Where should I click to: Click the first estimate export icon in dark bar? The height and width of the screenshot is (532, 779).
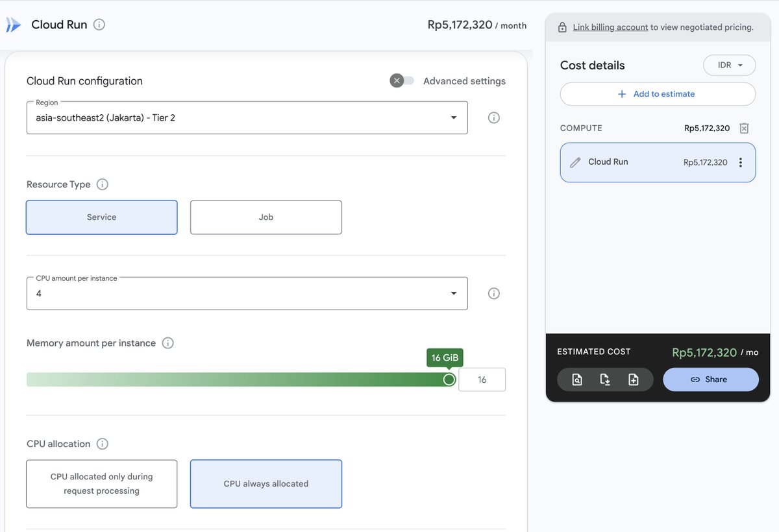pyautogui.click(x=577, y=380)
